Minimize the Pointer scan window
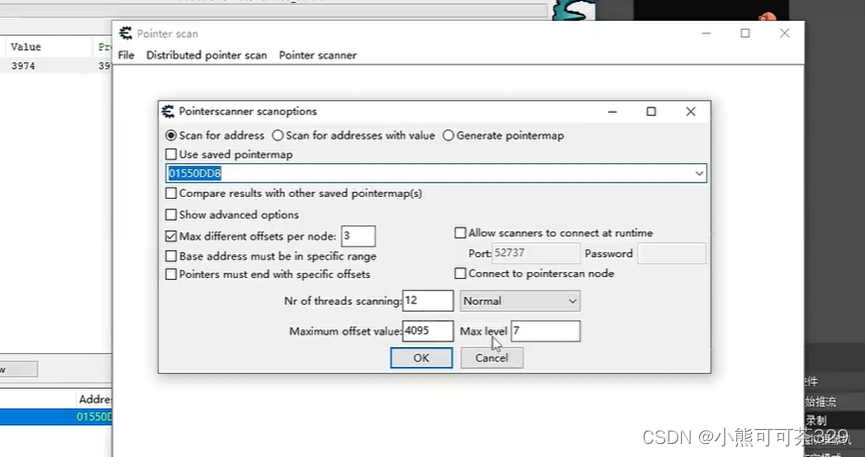Image resolution: width=865 pixels, height=457 pixels. click(x=706, y=33)
